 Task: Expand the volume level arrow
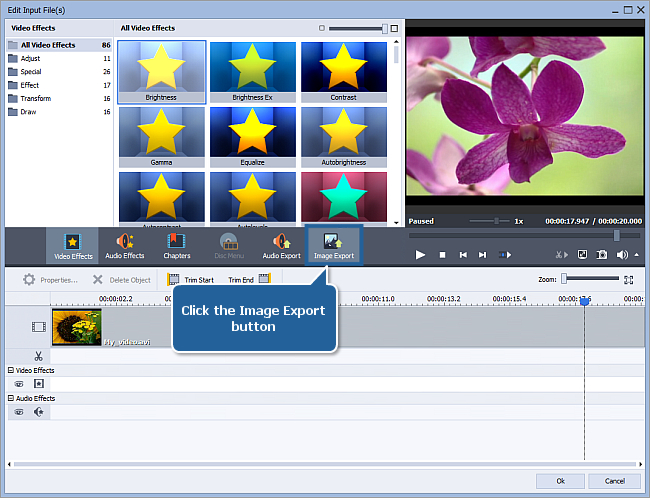point(637,255)
